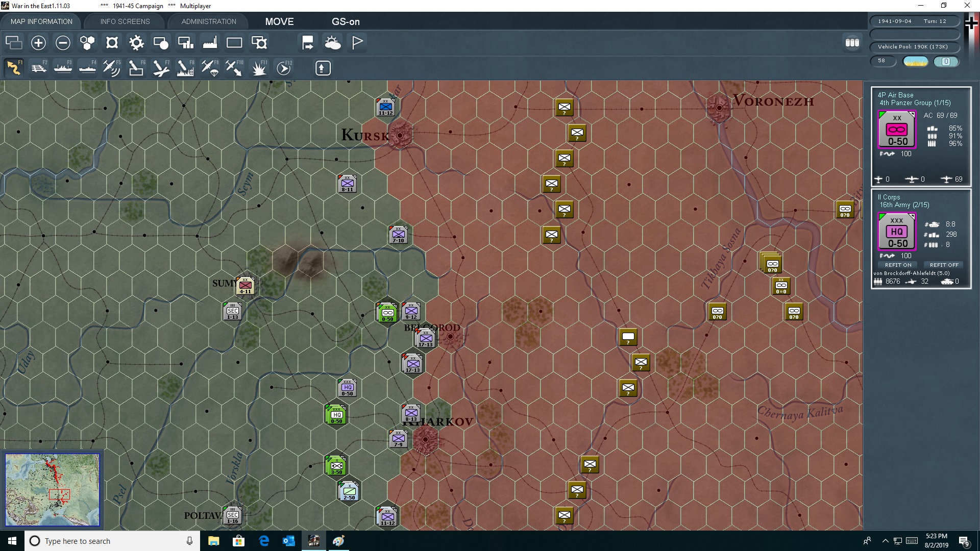
Task: Open F5 air reconnaissance mode
Action: (112, 68)
